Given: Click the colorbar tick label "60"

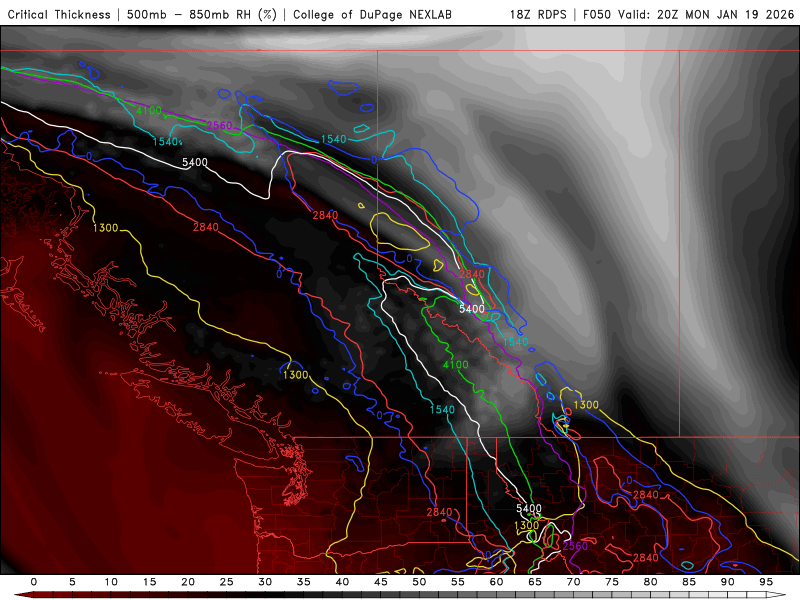Looking at the screenshot, I should pos(496,582).
